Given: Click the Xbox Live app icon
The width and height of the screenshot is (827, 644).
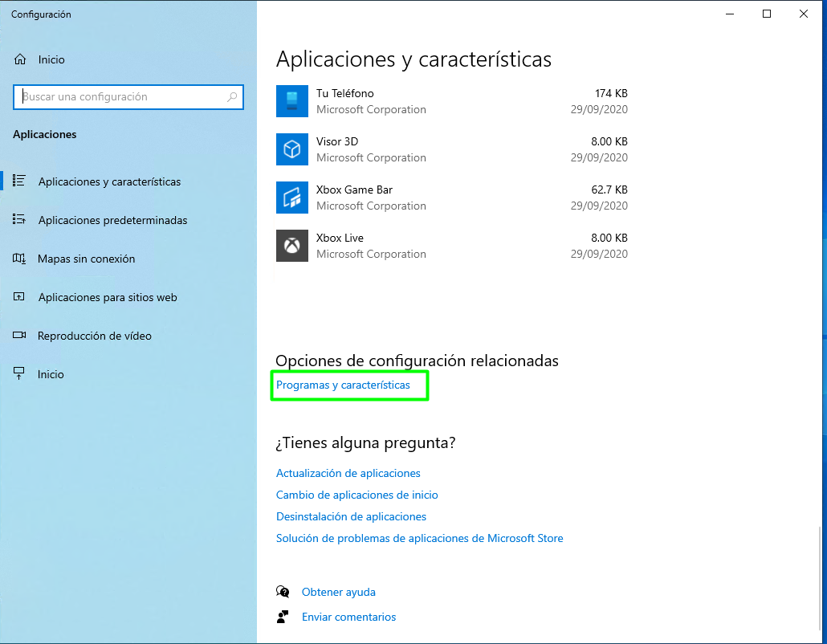Looking at the screenshot, I should 292,246.
